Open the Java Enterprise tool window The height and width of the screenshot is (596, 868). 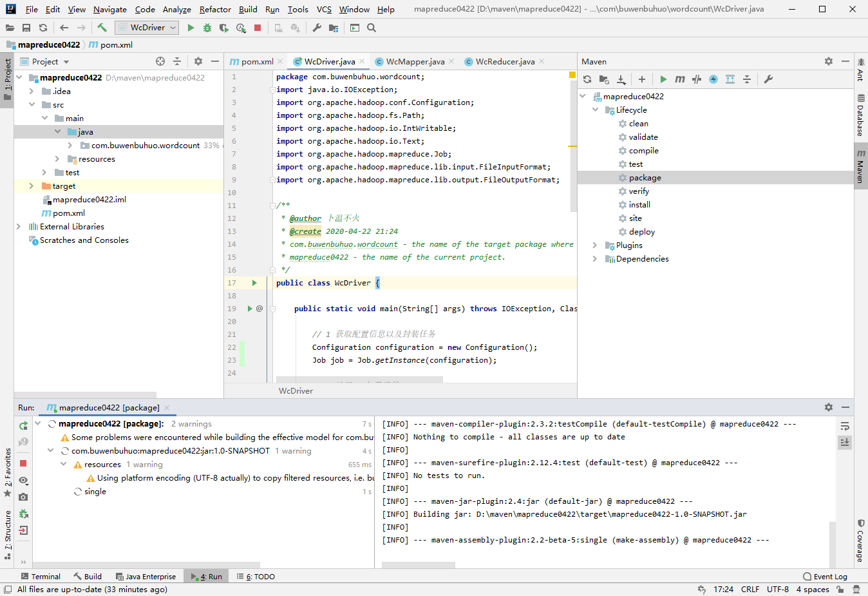click(146, 577)
